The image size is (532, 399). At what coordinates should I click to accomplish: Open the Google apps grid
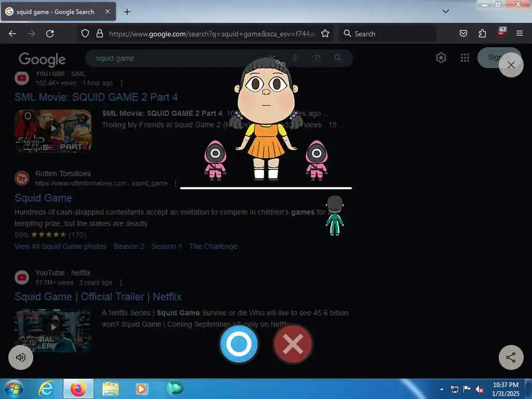click(465, 58)
